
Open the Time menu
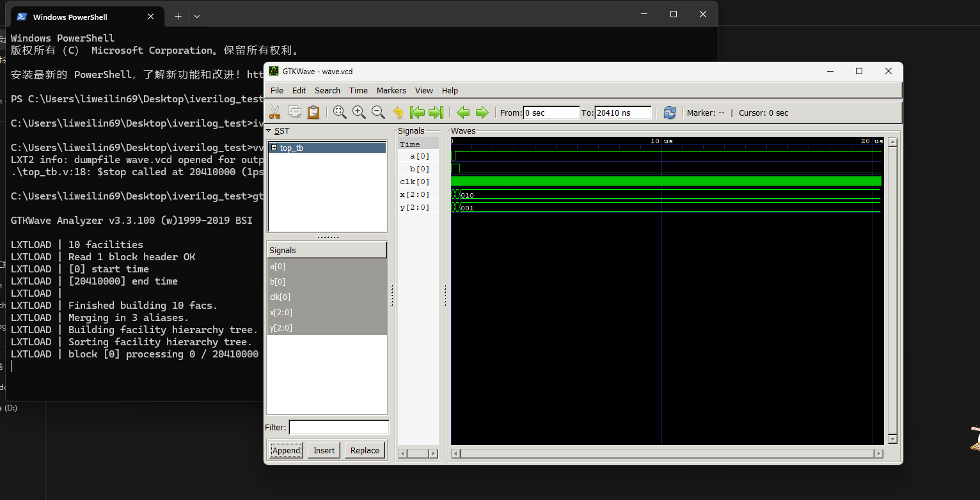point(358,90)
